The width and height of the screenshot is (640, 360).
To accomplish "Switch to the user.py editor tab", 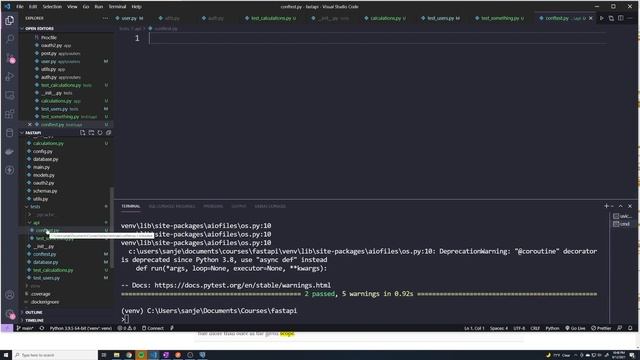I will point(129,18).
